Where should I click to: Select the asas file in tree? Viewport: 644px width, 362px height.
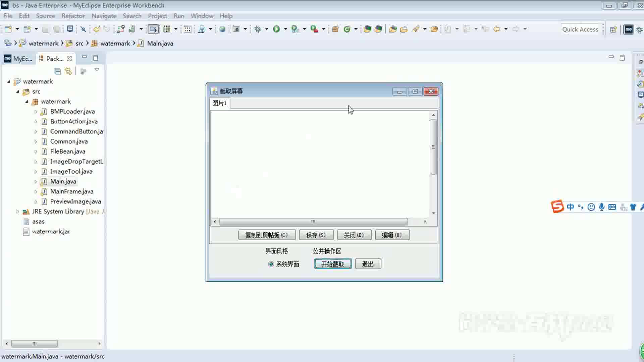pyautogui.click(x=38, y=222)
